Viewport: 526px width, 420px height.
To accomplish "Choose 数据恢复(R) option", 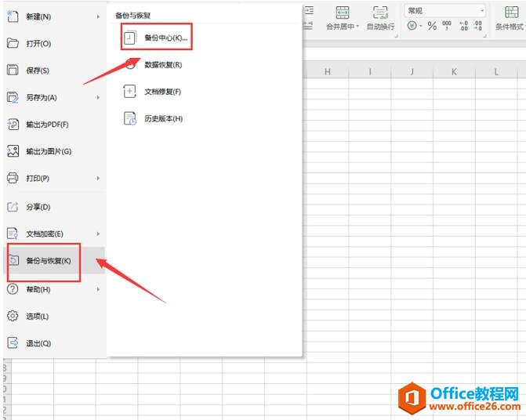I will [x=163, y=64].
